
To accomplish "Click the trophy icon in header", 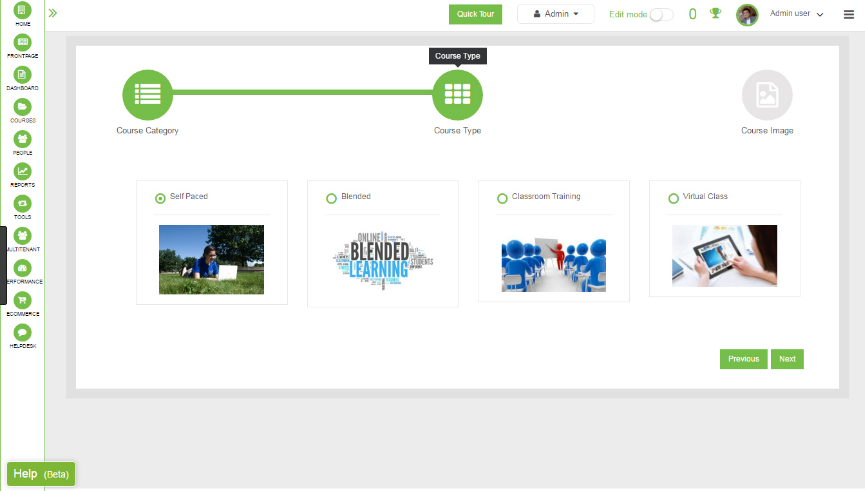I will click(715, 14).
